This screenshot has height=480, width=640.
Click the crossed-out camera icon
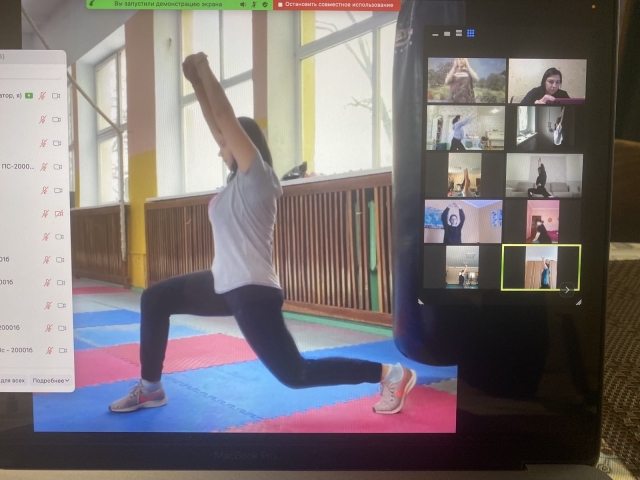pos(59,213)
